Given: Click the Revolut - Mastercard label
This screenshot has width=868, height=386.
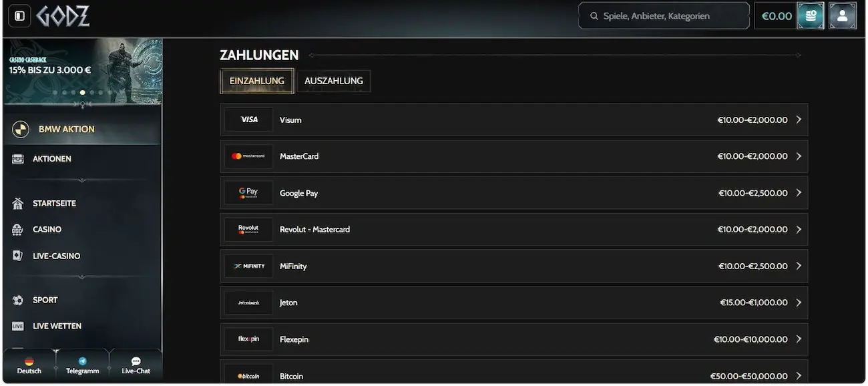Looking at the screenshot, I should click(x=314, y=230).
